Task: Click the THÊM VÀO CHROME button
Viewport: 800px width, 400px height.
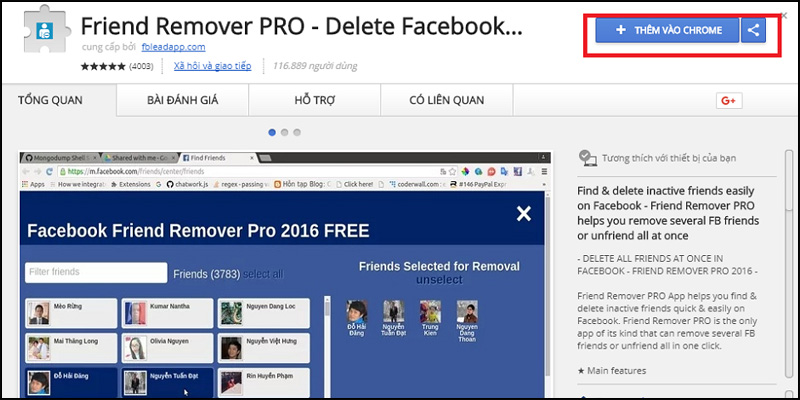Action: [x=667, y=30]
